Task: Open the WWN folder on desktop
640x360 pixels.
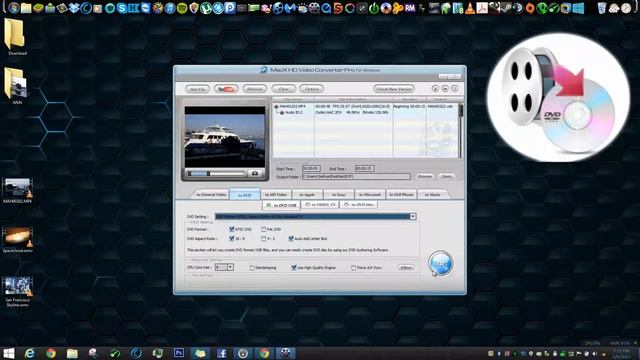Action: [x=16, y=86]
